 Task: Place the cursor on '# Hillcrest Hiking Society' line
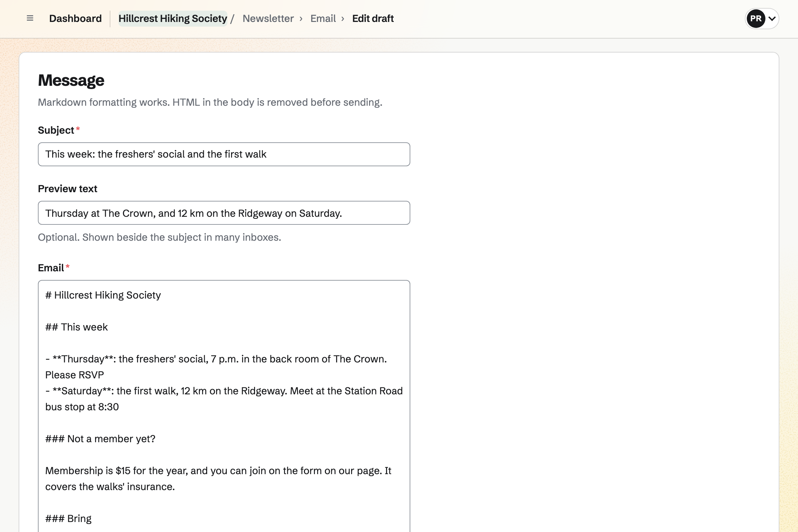[103, 295]
